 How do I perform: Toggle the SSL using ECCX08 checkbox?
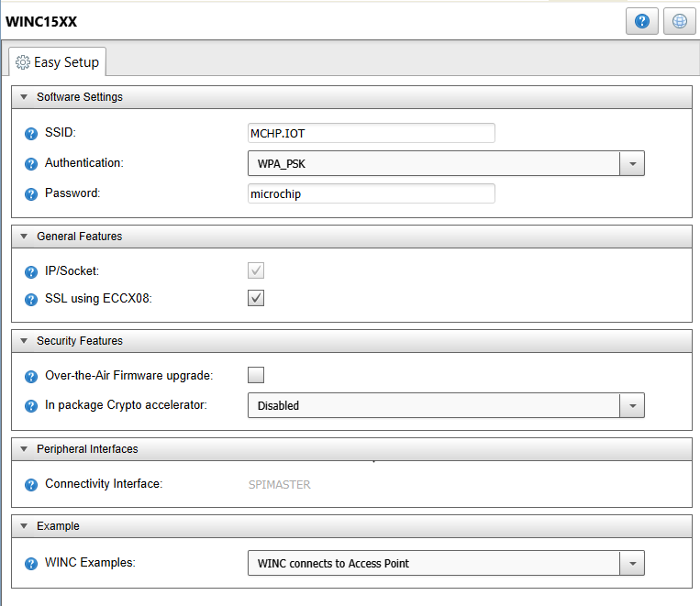coord(256,298)
